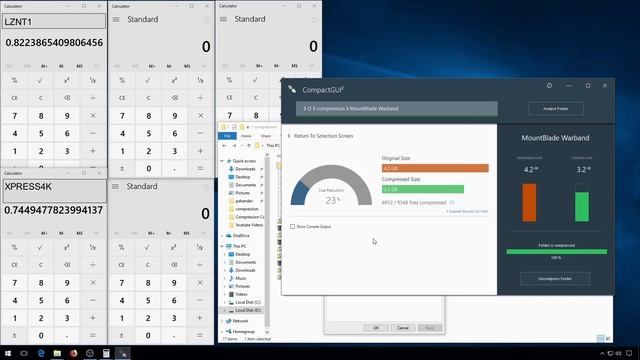Click square root key in LZNT1 calculator
This screenshot has width=640, height=360.
click(x=40, y=80)
